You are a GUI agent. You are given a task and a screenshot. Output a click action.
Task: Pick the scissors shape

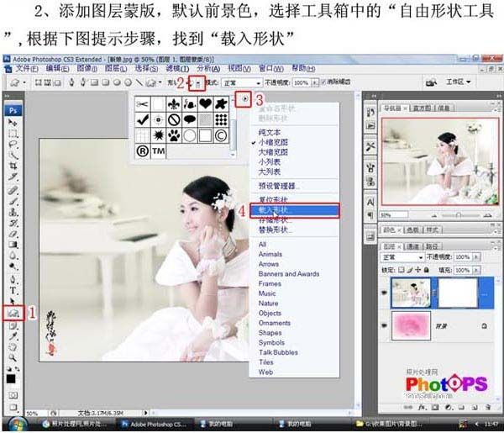[143, 103]
